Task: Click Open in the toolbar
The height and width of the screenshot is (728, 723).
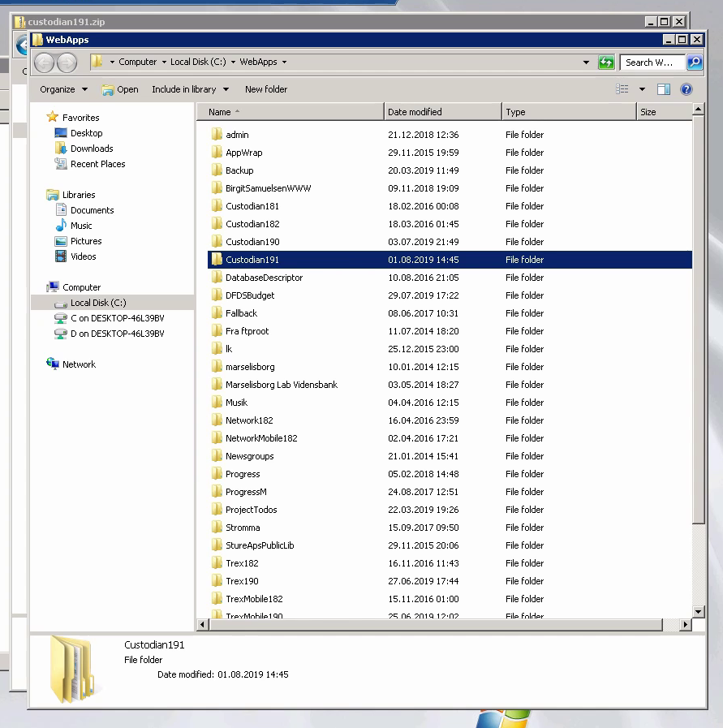Action: click(120, 89)
